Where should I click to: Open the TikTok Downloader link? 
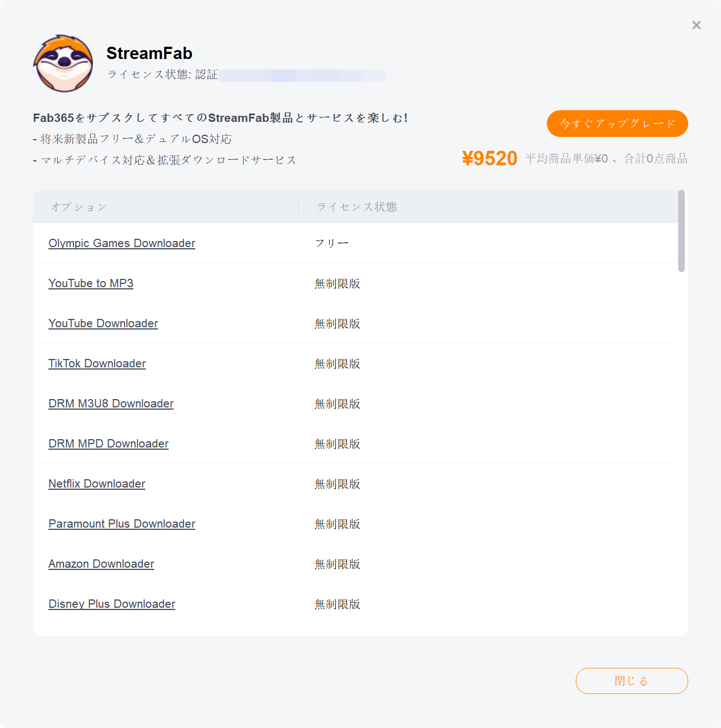pos(97,363)
